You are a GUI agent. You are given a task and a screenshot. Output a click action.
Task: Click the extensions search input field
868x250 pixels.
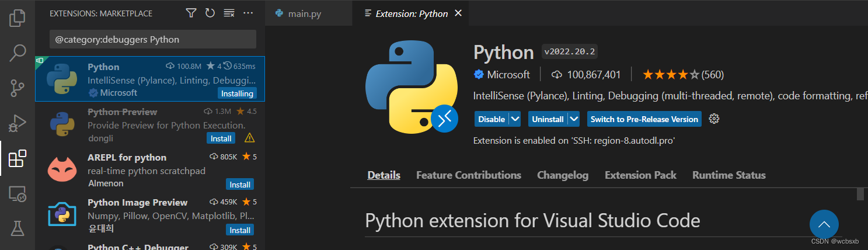[x=153, y=40]
